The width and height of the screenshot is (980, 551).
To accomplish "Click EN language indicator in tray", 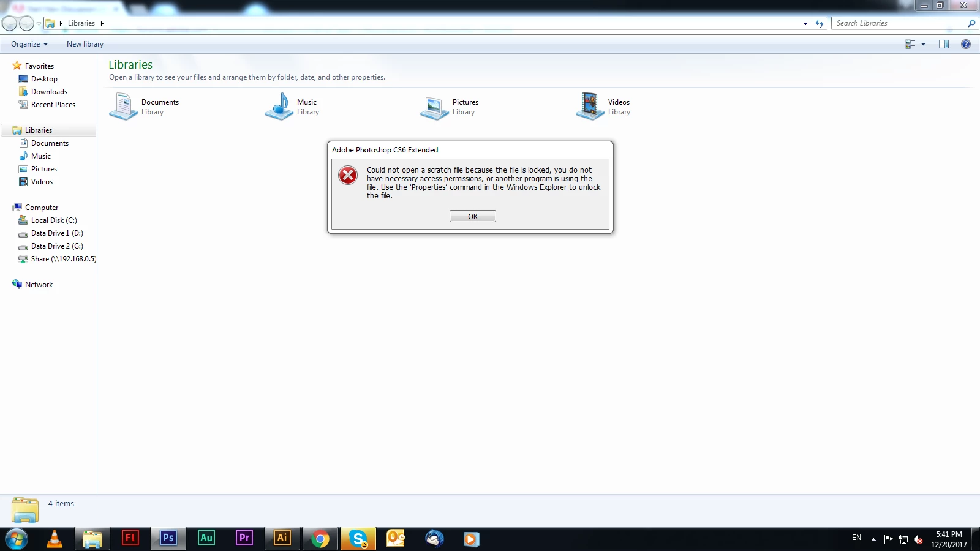I will pyautogui.click(x=856, y=538).
